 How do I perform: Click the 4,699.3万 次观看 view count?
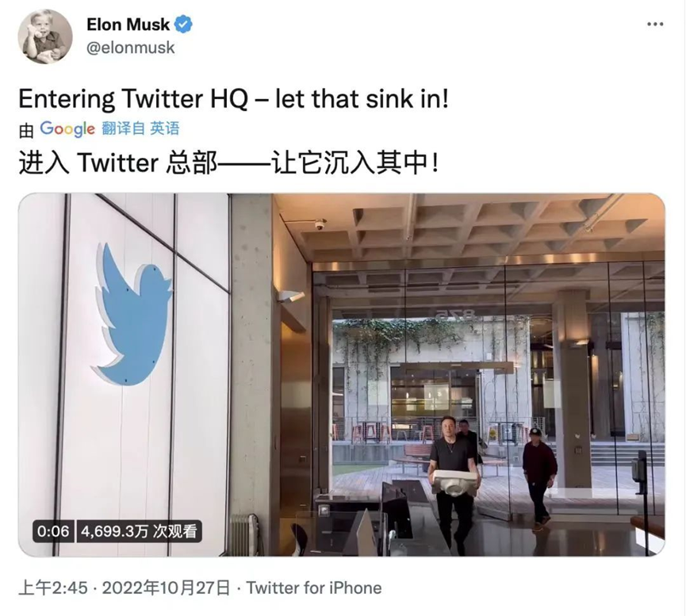139,531
